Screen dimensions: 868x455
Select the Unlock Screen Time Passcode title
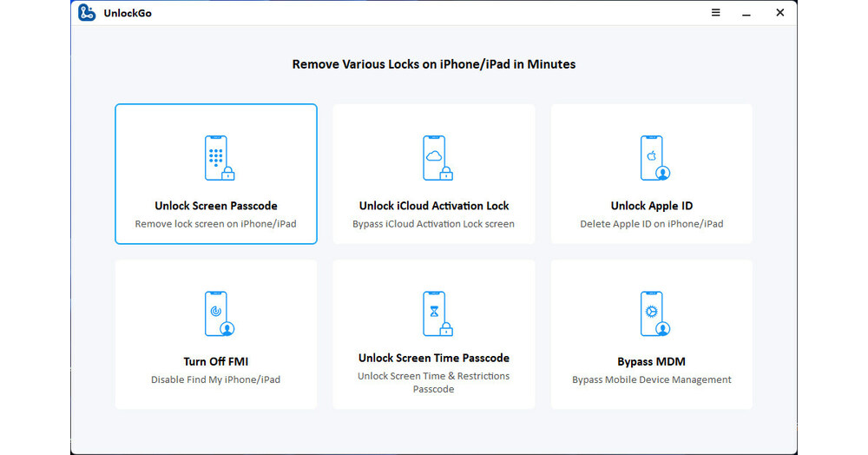[434, 358]
